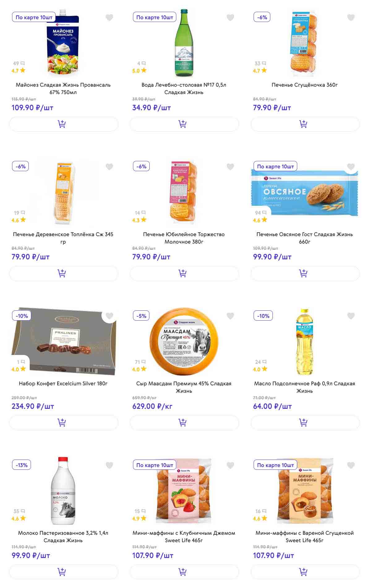Click По карте 10шт badge on mayonnaise
This screenshot has width=373, height=588.
(34, 17)
